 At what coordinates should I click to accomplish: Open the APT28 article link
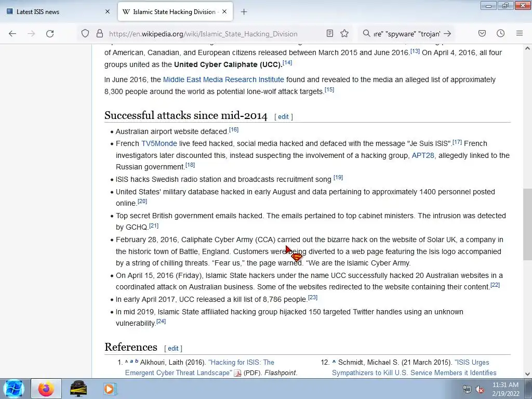[423, 155]
